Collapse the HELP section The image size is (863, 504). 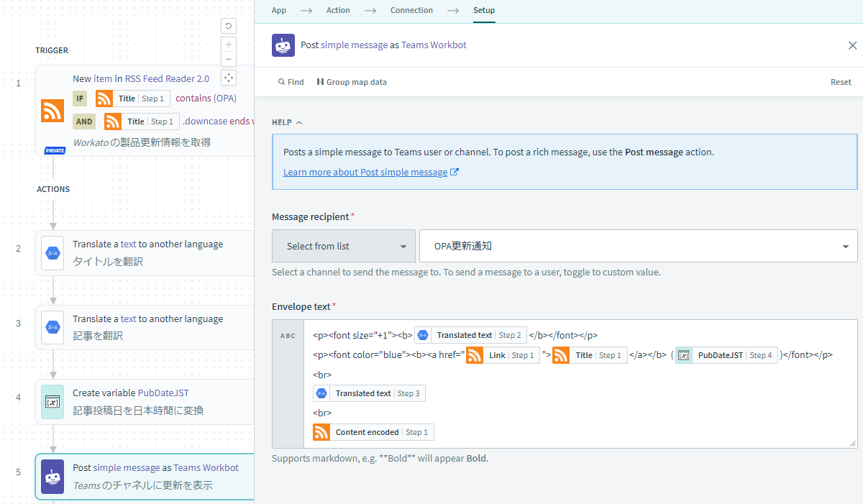coord(287,122)
